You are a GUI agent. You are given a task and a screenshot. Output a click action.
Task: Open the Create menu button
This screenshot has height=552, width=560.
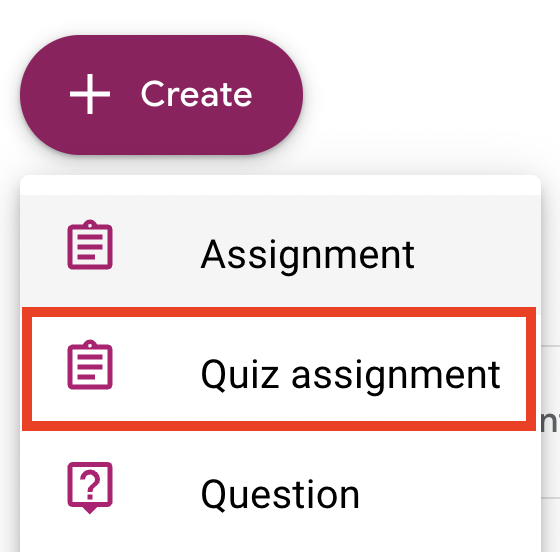point(161,95)
